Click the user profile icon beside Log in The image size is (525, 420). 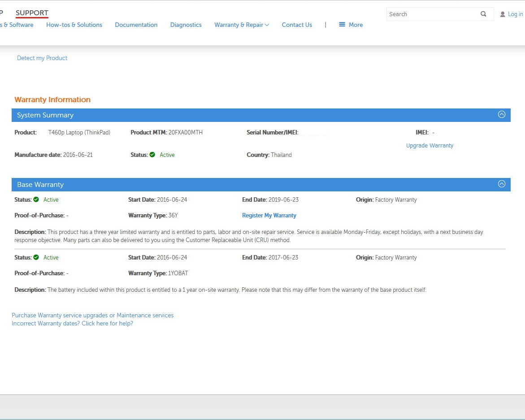point(502,14)
